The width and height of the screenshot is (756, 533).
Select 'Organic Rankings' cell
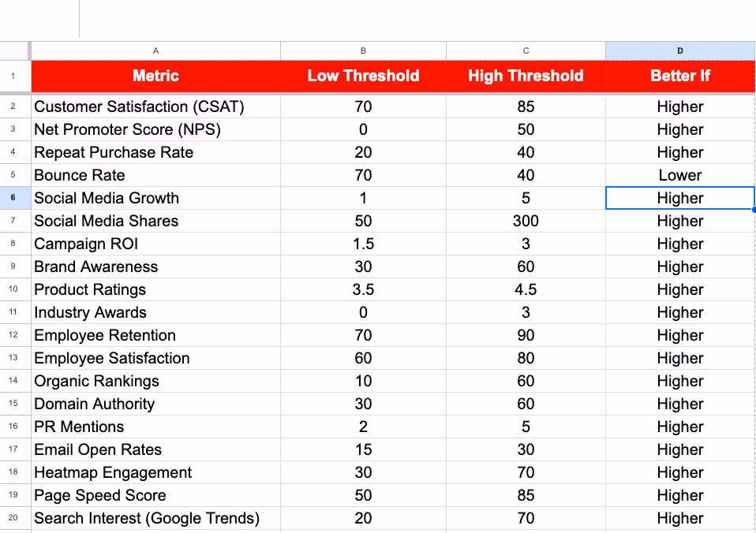[x=155, y=381]
